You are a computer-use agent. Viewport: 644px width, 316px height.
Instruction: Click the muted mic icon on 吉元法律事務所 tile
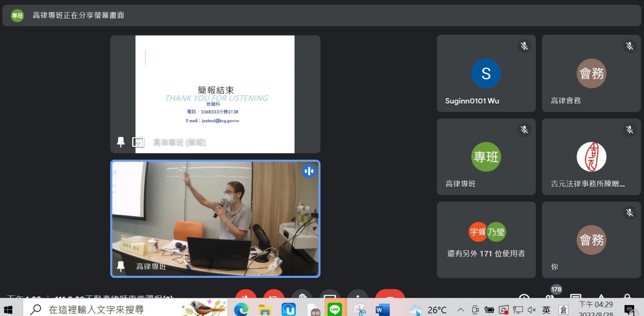coord(629,129)
